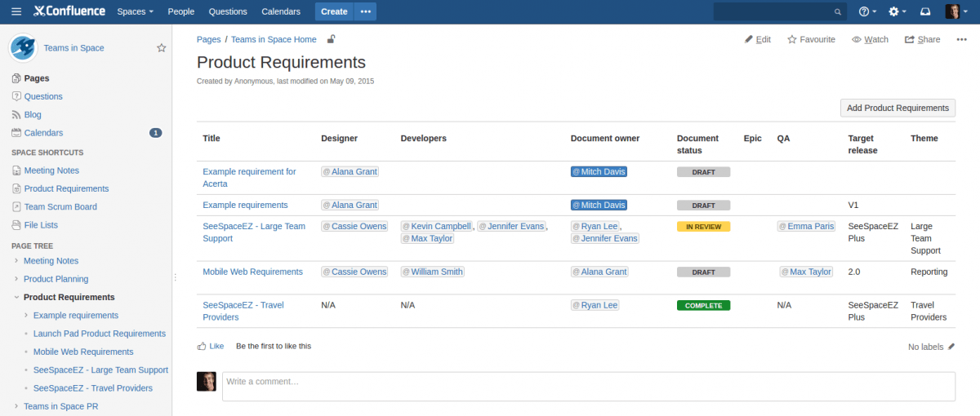This screenshot has width=980, height=416.
Task: Open the Teams in Space sidebar title
Action: [x=73, y=48]
